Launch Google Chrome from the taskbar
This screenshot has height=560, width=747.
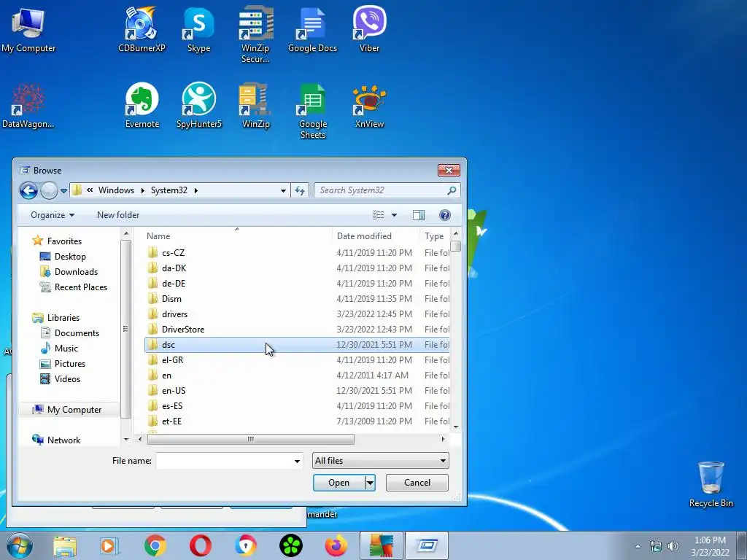155,545
